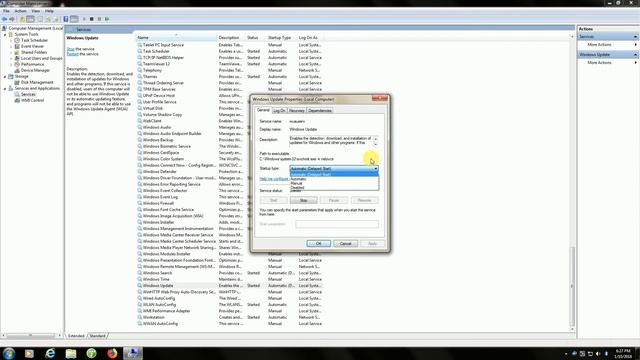This screenshot has height=360, width=640.
Task: Open Device Manager in the tree
Action: (x=36, y=71)
